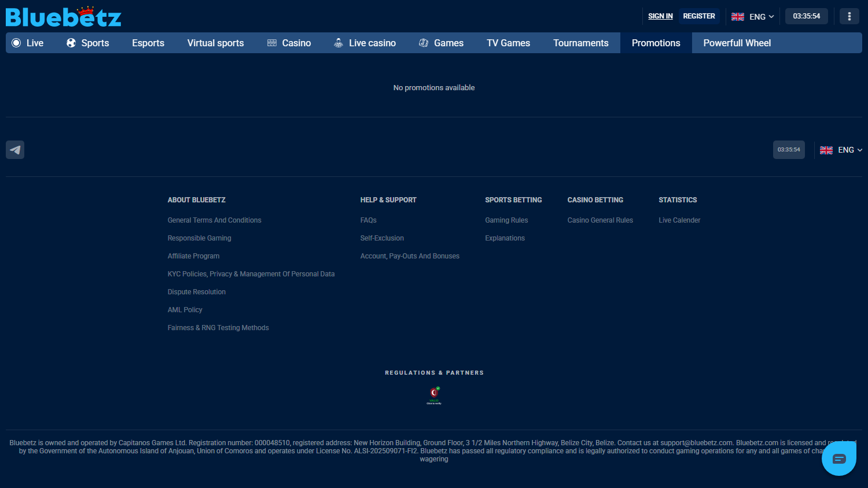
Task: Click the license validation seal
Action: (x=434, y=395)
